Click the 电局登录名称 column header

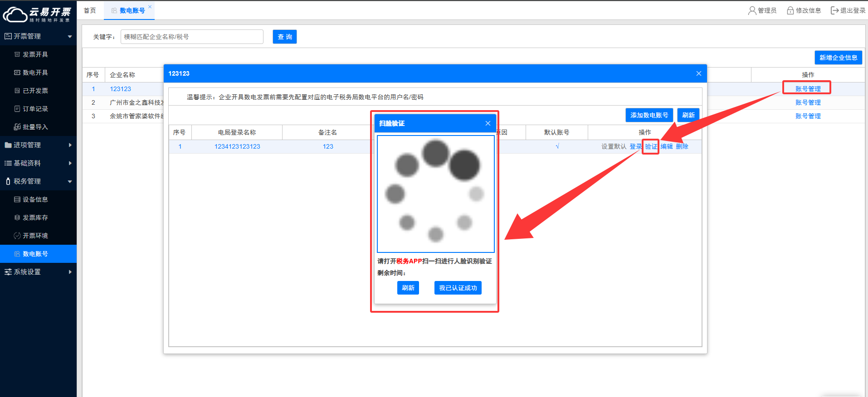coord(237,132)
